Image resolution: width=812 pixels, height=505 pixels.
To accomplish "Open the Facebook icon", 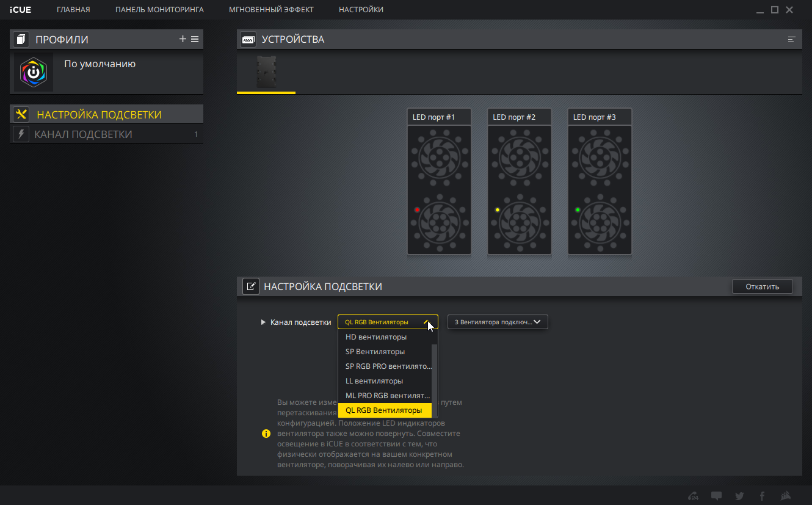I will (762, 496).
